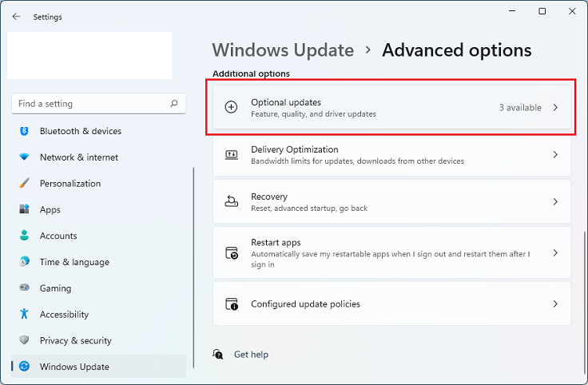Maximize the Settings window
Screen dimensions: 588x385
pyautogui.click(x=542, y=11)
